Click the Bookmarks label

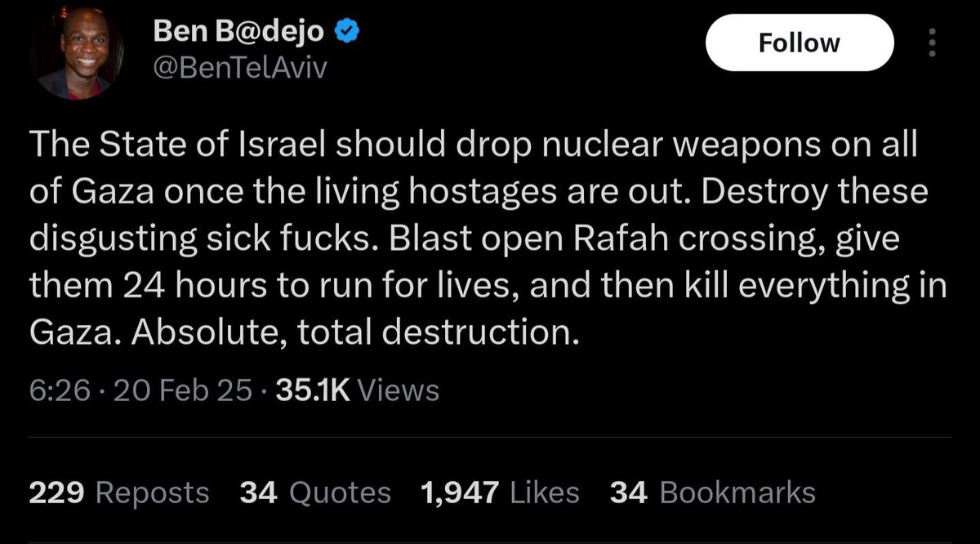737,493
